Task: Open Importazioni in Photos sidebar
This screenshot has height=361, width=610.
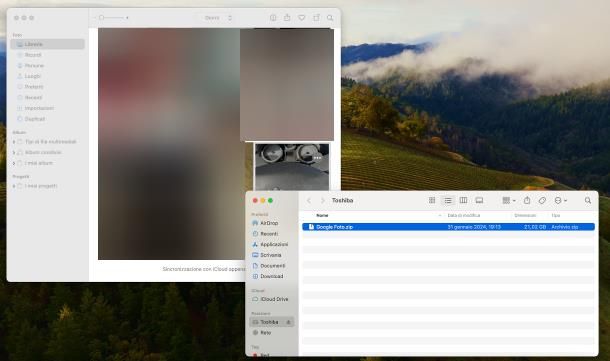Action: [39, 108]
